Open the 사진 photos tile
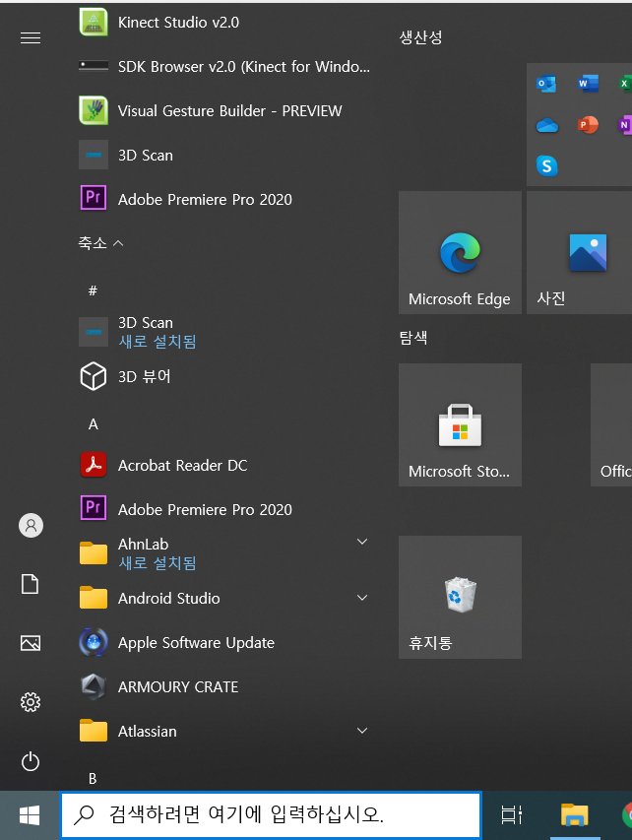Viewport: 632px width, 840px height. [580, 252]
